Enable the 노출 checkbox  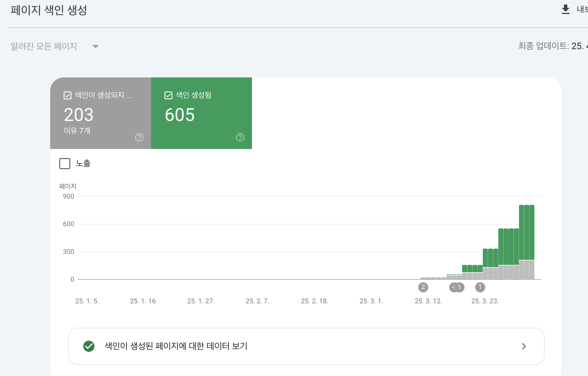(x=65, y=164)
